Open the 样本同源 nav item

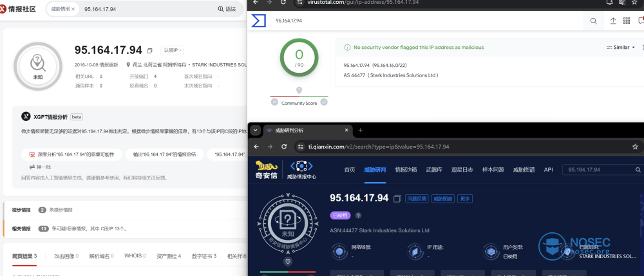click(x=493, y=170)
